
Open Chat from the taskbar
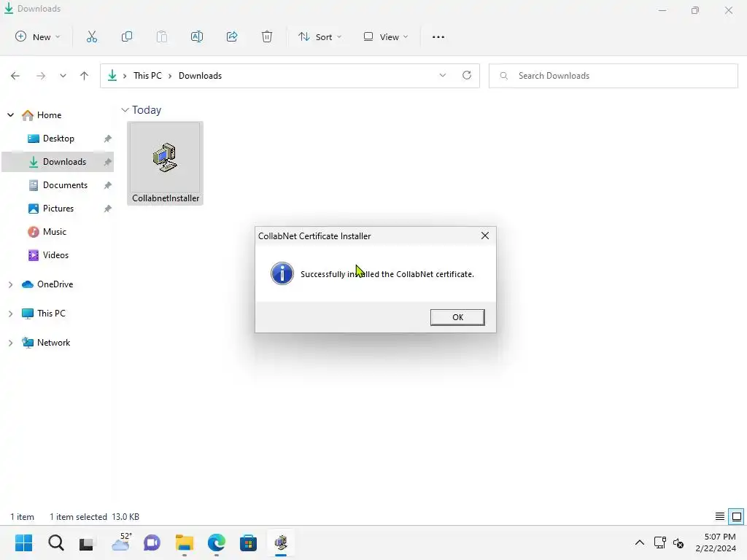pos(152,542)
